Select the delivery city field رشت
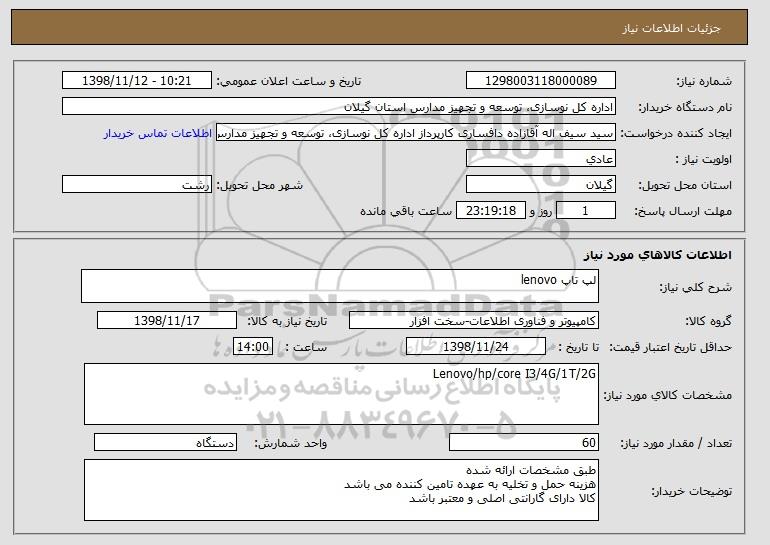 pos(137,185)
